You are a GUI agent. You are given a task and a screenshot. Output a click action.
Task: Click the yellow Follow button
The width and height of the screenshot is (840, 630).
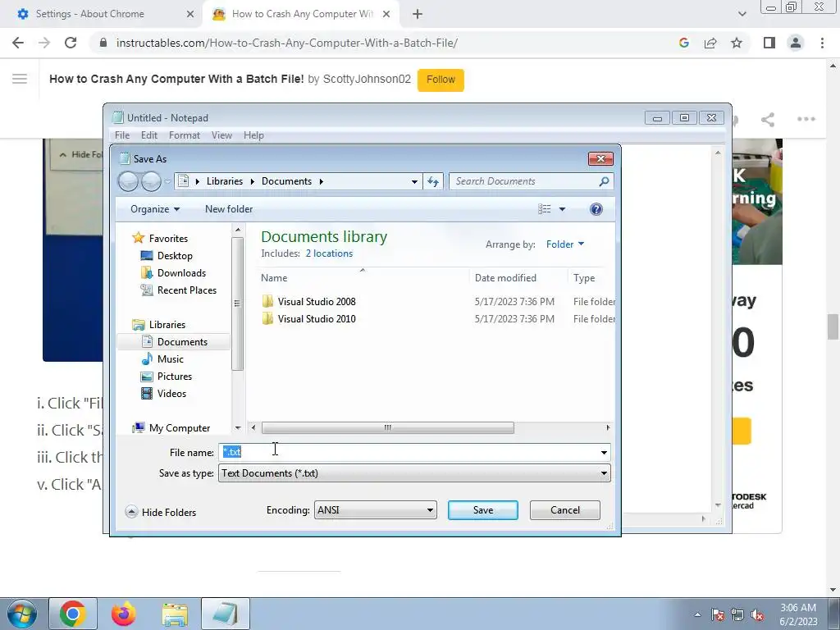(441, 80)
